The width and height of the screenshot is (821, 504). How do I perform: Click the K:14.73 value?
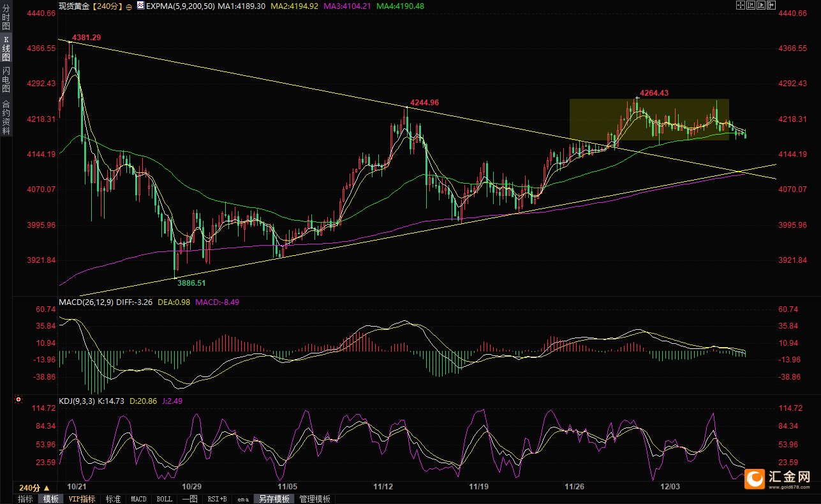(112, 401)
